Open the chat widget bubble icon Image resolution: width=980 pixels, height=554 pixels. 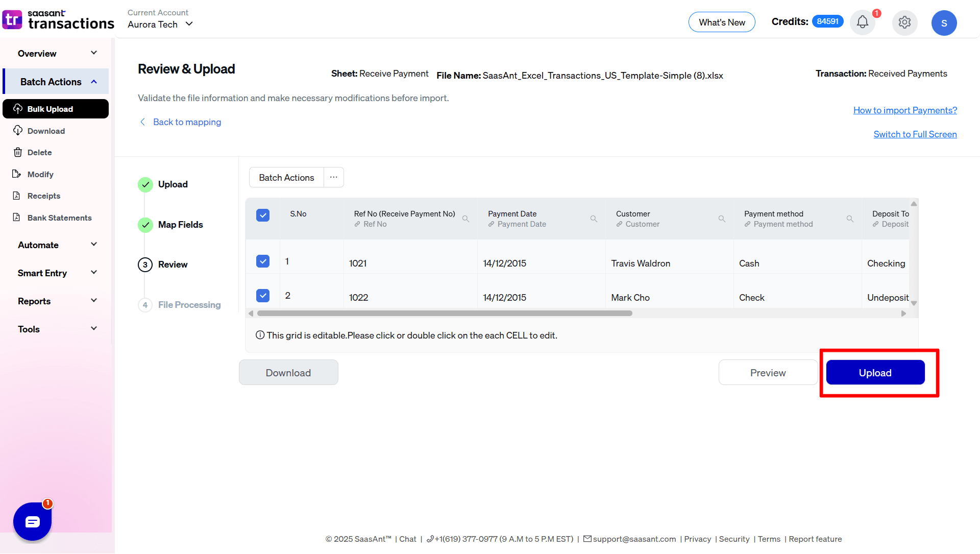point(32,521)
